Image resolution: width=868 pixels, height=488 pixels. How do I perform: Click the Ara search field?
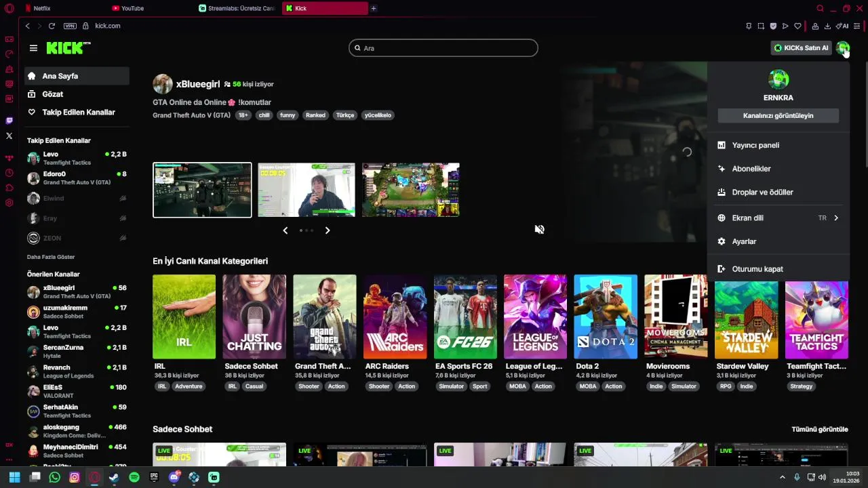point(443,48)
